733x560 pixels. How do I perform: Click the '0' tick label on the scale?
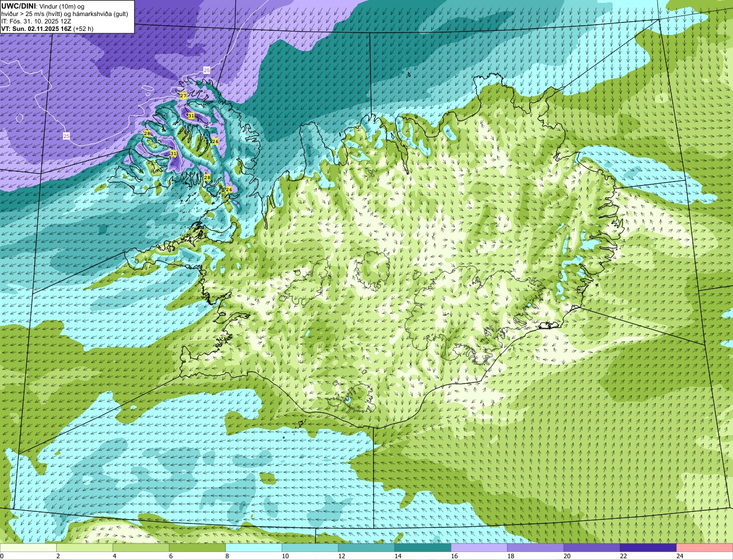click(2, 555)
